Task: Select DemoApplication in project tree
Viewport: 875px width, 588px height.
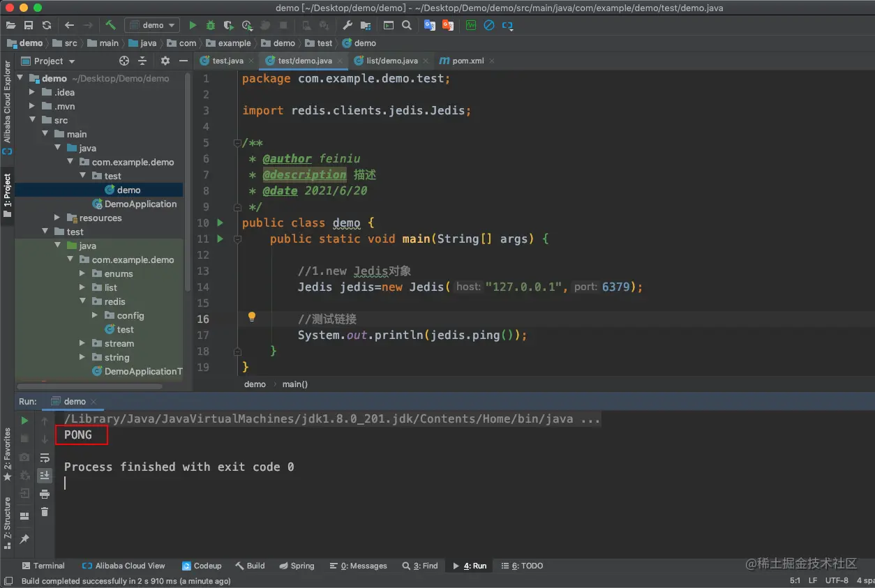Action: pyautogui.click(x=135, y=204)
